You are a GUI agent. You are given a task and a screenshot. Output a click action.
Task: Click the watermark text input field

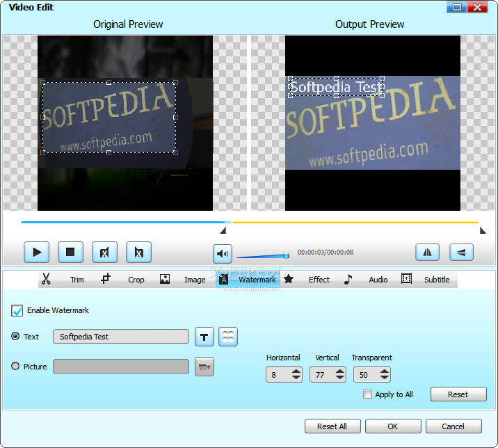(x=121, y=337)
